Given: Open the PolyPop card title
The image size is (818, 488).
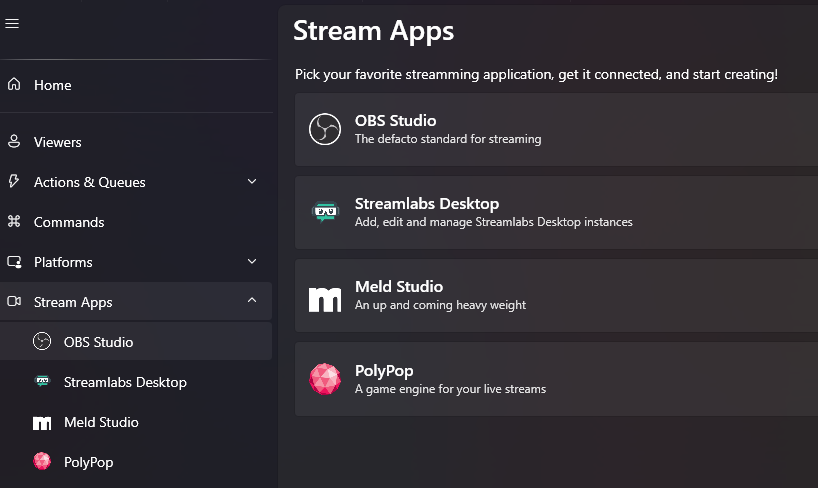Looking at the screenshot, I should [384, 371].
